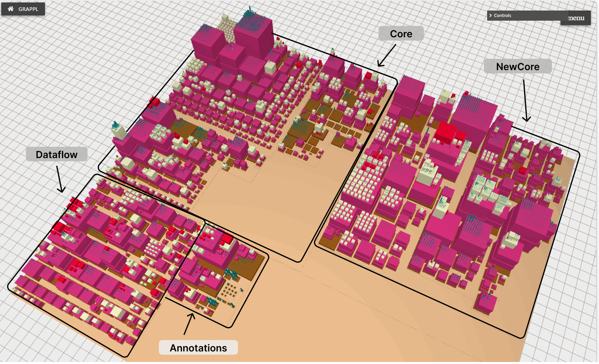Click the Dataflow label tag
This screenshot has height=364, width=599.
(56, 154)
